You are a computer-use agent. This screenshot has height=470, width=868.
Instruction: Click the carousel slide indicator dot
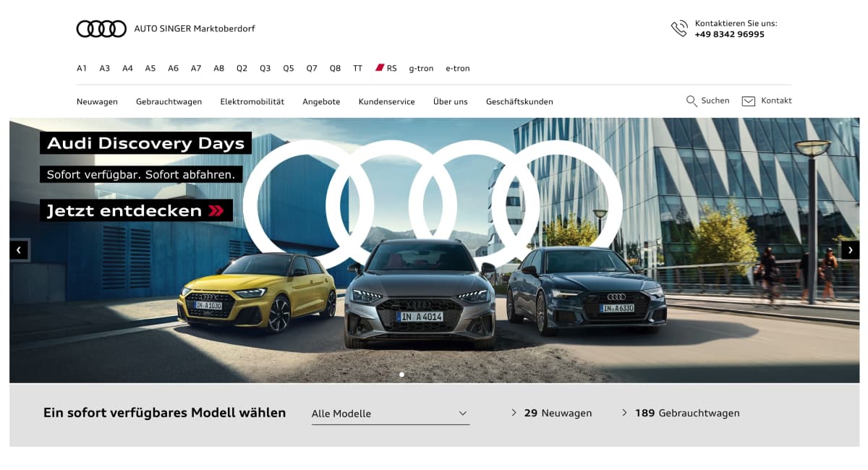(401, 375)
